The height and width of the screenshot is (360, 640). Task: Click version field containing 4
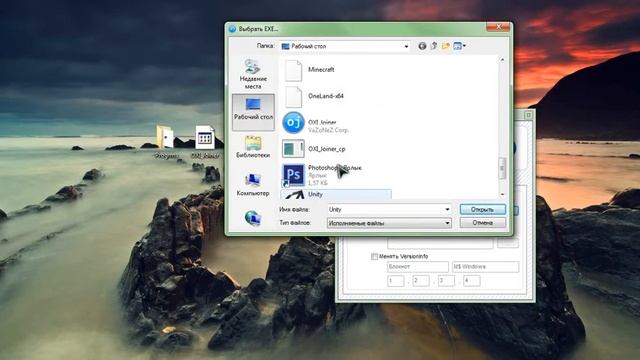point(471,281)
